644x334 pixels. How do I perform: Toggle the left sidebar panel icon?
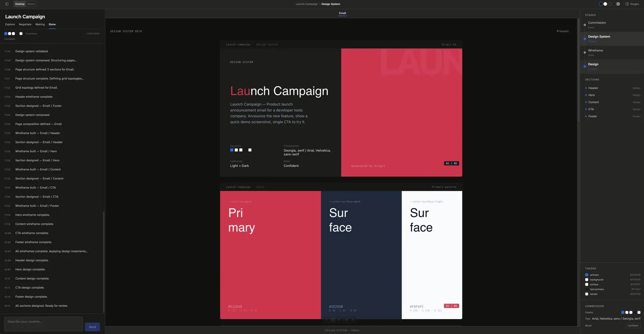point(7,4)
